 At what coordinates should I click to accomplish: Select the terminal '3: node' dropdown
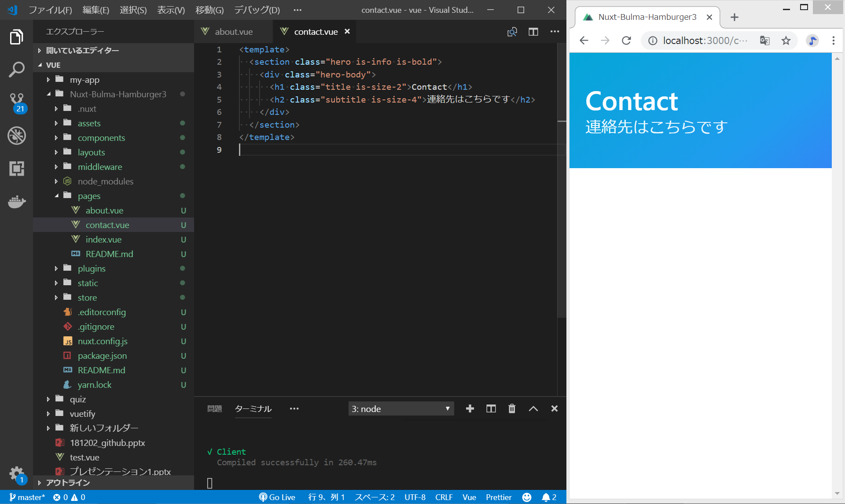(x=401, y=409)
